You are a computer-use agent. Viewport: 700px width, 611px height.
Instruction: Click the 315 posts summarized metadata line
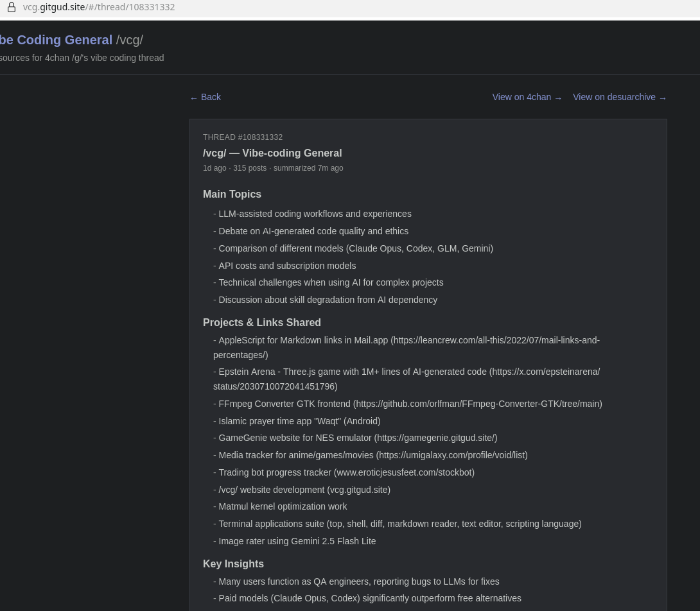273,168
